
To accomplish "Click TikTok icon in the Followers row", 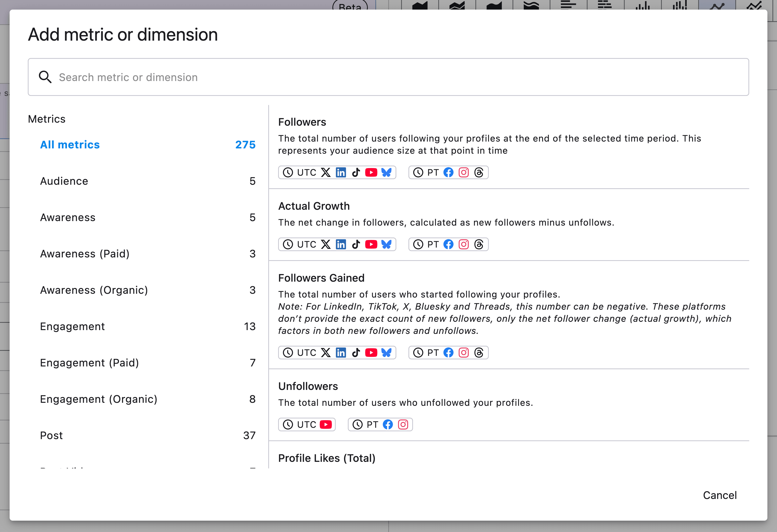I will click(356, 173).
